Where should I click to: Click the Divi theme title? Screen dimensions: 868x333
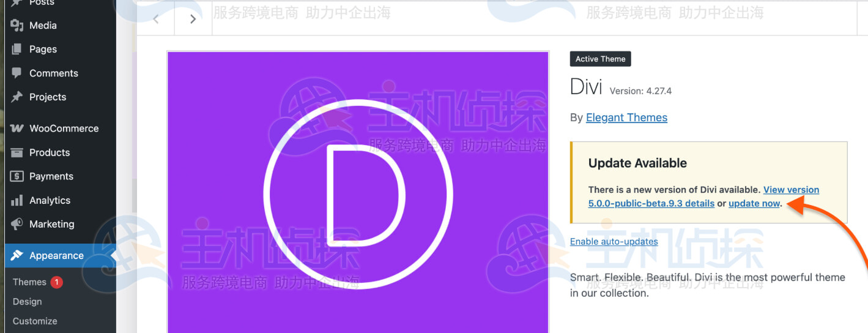(x=586, y=87)
